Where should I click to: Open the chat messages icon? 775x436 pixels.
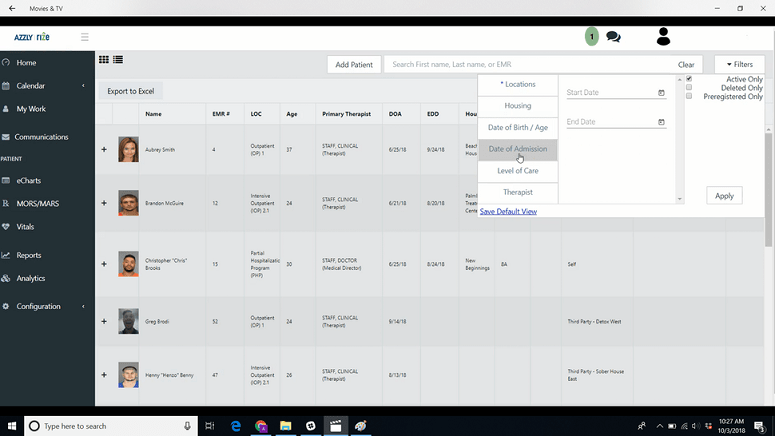(613, 37)
